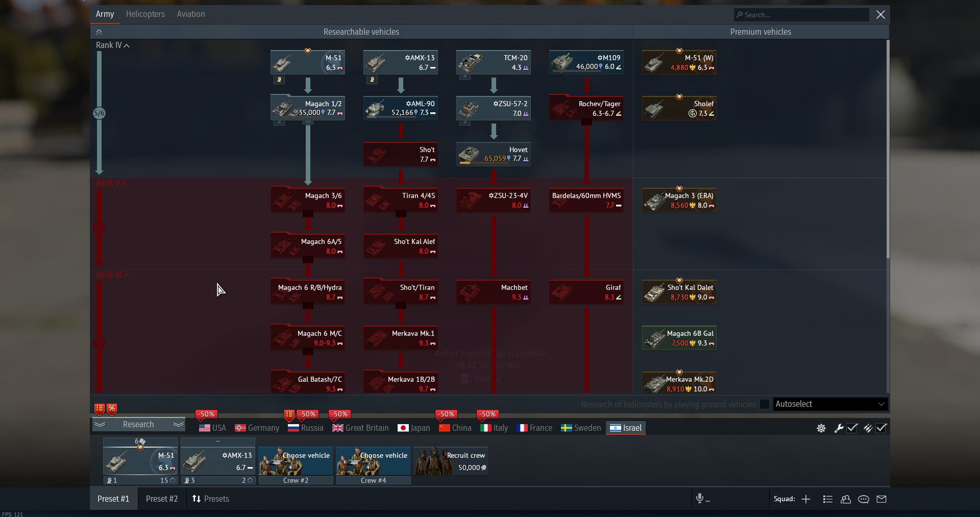Switch to the Helicopters tab

[x=145, y=14]
